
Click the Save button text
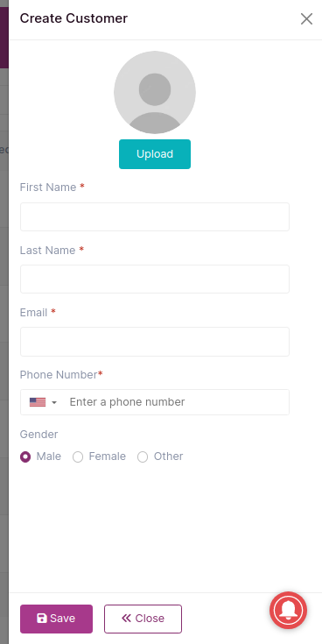(x=63, y=619)
